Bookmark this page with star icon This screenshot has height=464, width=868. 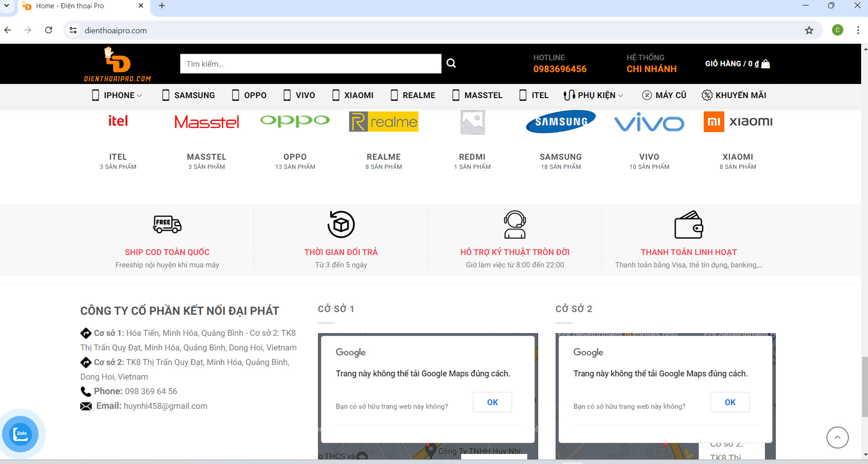(x=809, y=31)
